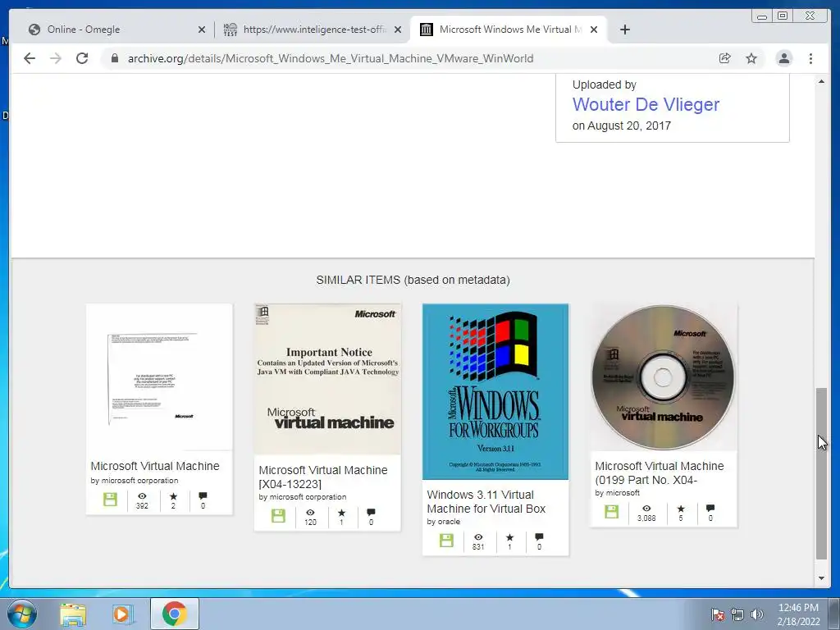The width and height of the screenshot is (840, 630).
Task: Switch to the Online - Omegle tab
Action: click(115, 30)
